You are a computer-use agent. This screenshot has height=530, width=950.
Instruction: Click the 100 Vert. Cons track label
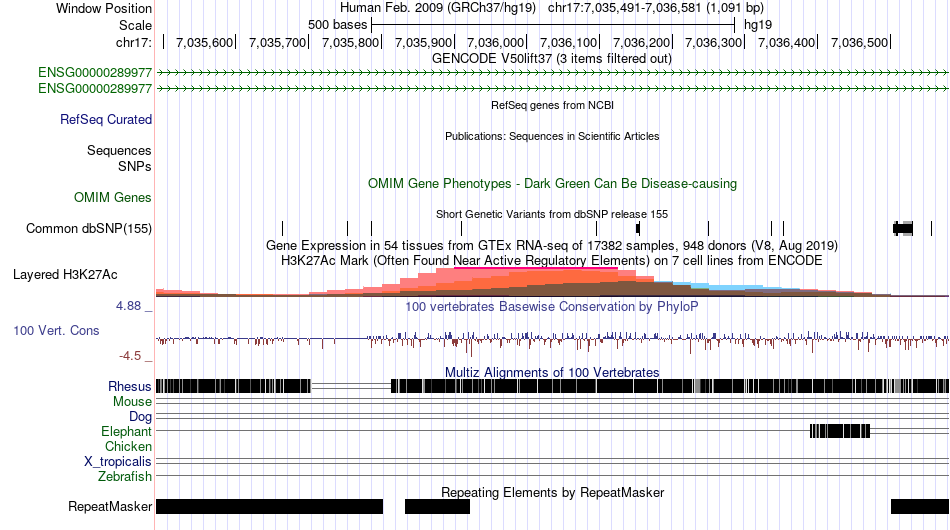coord(56,331)
